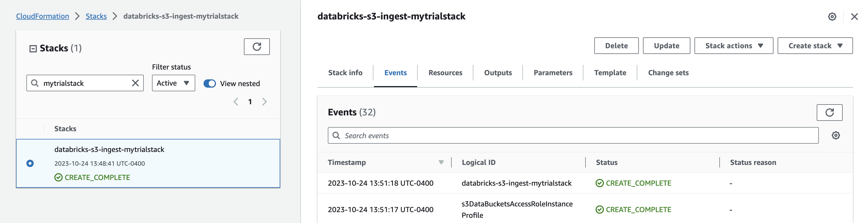
Task: Click Stacks column header in list
Action: (x=65, y=129)
